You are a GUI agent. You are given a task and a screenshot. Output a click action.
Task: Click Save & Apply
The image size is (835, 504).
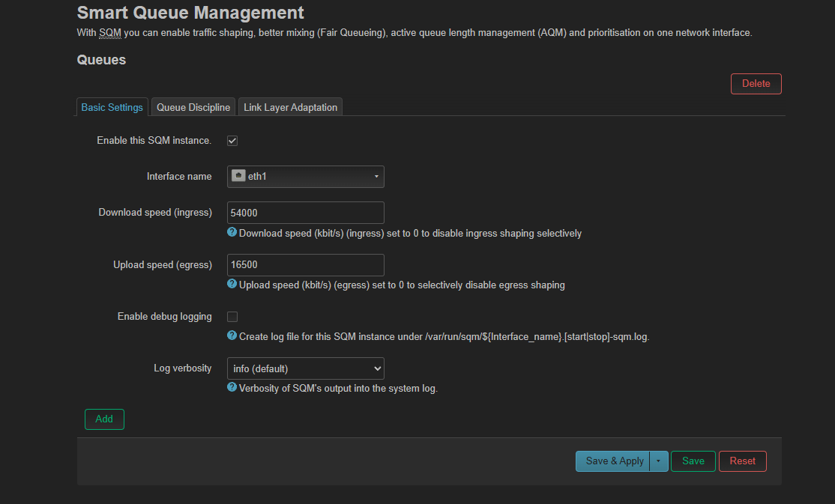pyautogui.click(x=612, y=461)
